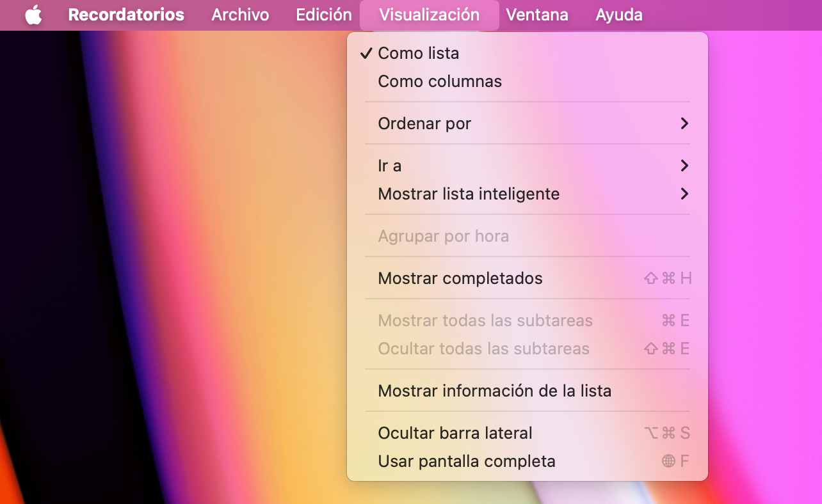This screenshot has height=504, width=822.
Task: Open the Ventana menu
Action: tap(536, 15)
